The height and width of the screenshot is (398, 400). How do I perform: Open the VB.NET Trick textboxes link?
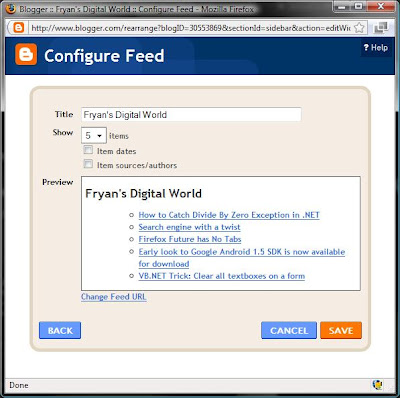click(222, 276)
